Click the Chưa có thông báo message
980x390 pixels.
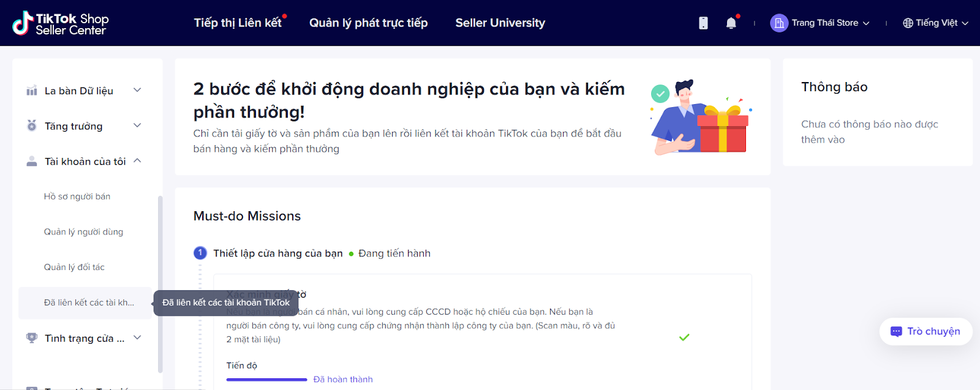coord(869,132)
